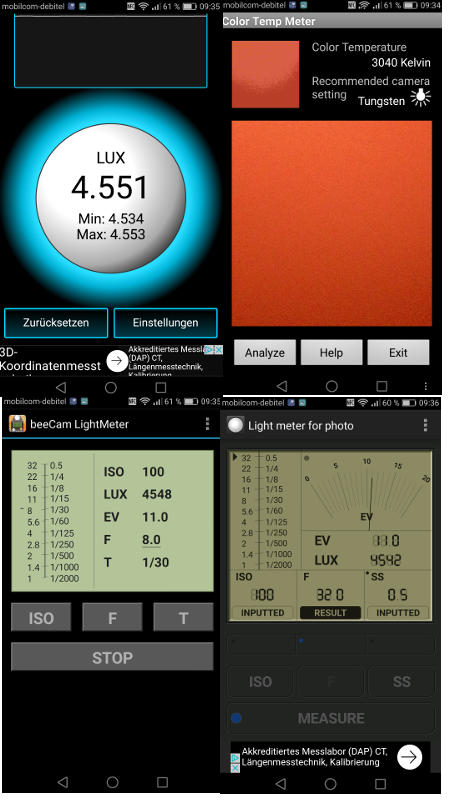The width and height of the screenshot is (450, 800).
Task: Tap Exit in Color Temp Meter
Action: pos(398,353)
